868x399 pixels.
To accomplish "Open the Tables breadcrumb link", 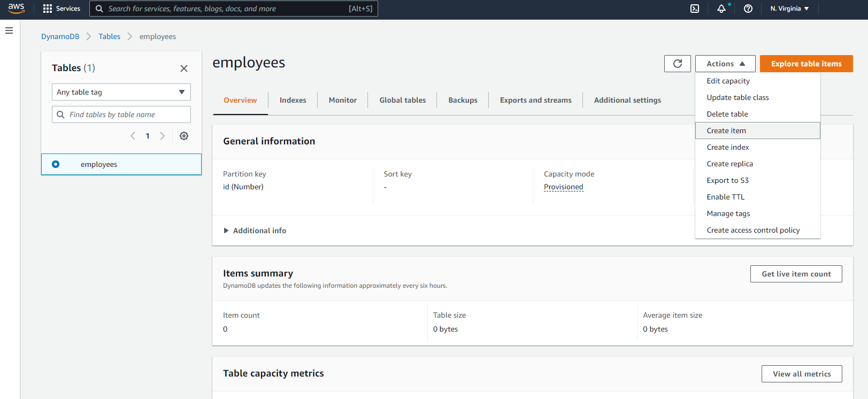I will (110, 36).
